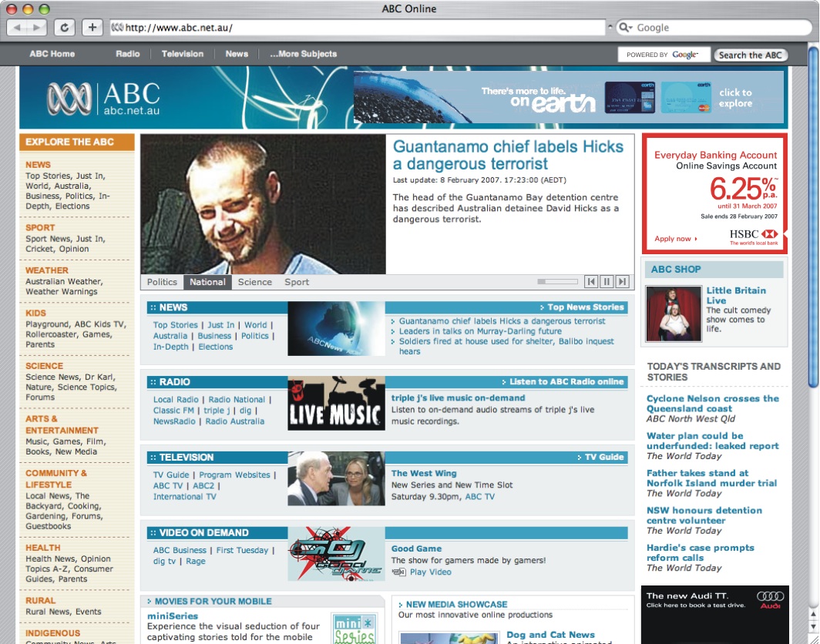Screen dimensions: 820x644
Task: Open the Rage video link
Action: pyautogui.click(x=196, y=562)
